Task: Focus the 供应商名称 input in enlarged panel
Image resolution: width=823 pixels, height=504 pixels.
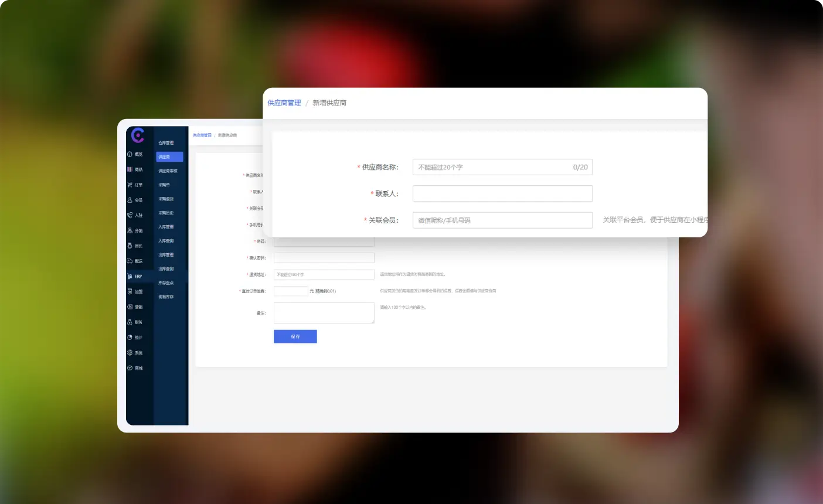Action: pos(492,167)
